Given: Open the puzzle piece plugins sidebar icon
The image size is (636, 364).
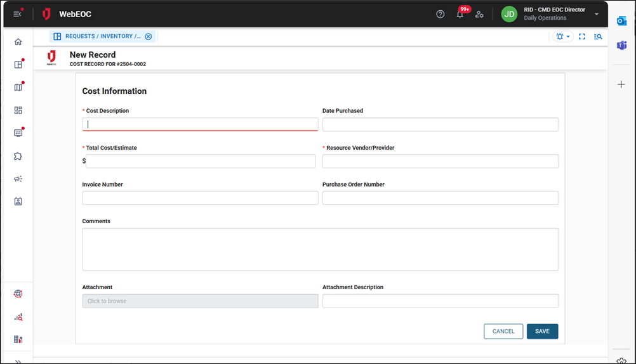Looking at the screenshot, I should (18, 156).
